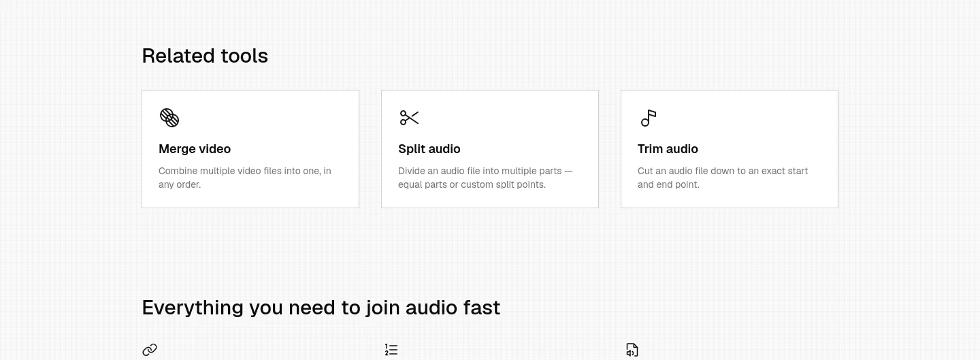Select the Trim audio tool card
This screenshot has height=360, width=980.
pos(730,149)
